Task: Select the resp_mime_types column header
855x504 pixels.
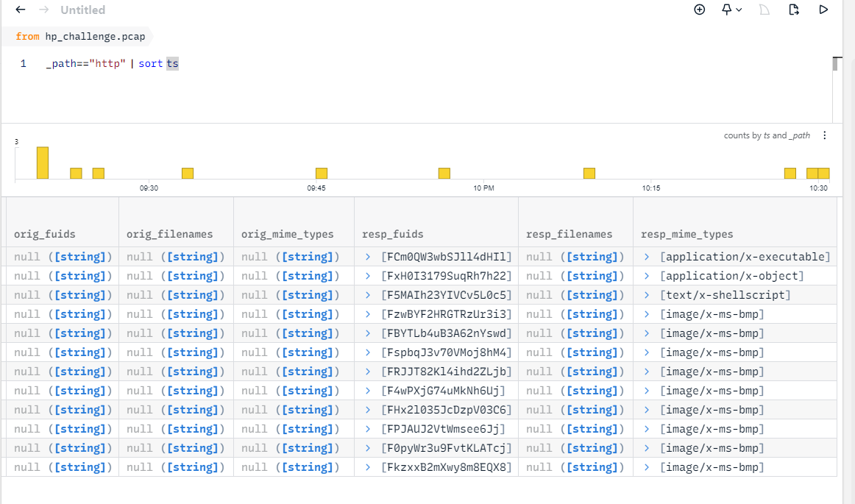Action: 687,234
